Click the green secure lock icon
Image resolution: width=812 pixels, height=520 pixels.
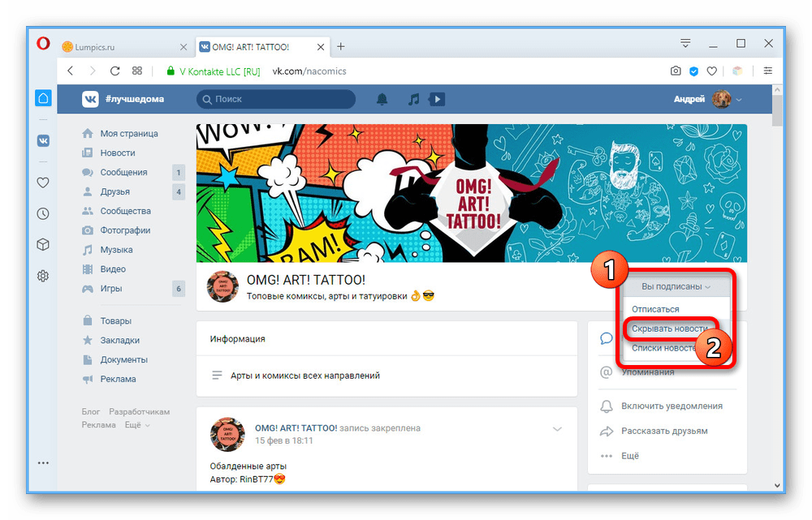[171, 71]
